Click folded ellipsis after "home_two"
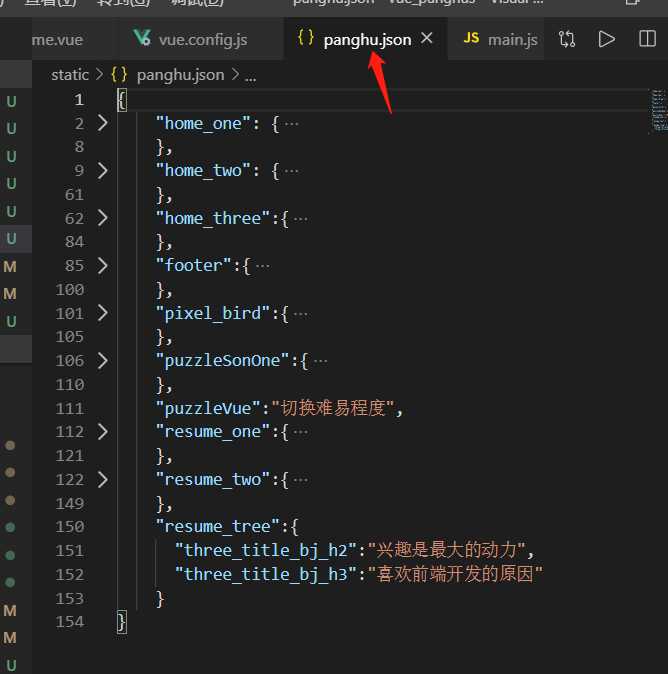Screen dimensions: 668x674 291,172
